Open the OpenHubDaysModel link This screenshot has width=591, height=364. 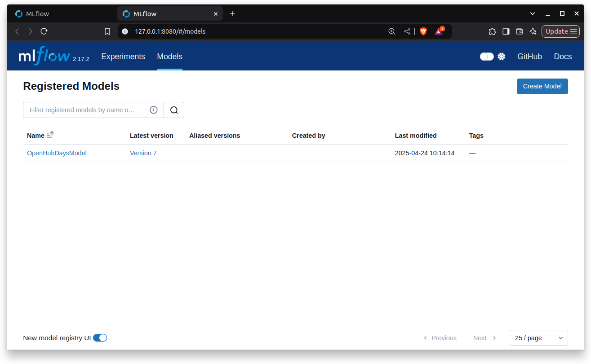point(57,153)
